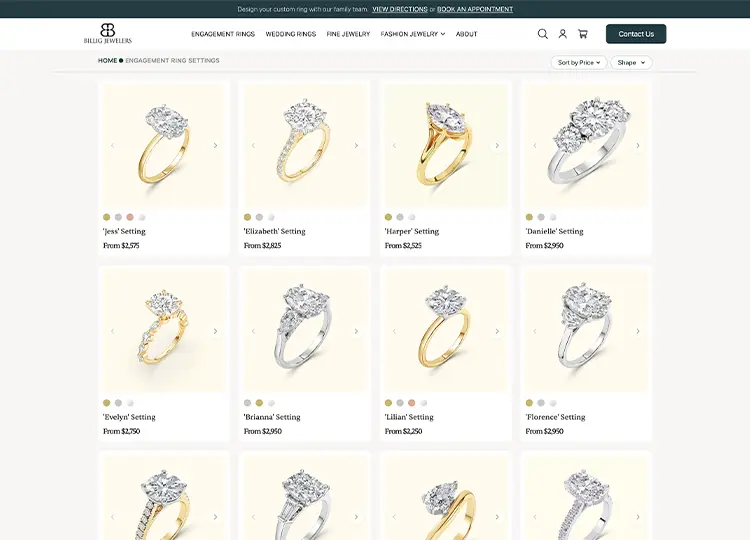Viewport: 750px width, 540px height.
Task: Select rose gold swatch for 'Jess' Setting
Action: (130, 217)
